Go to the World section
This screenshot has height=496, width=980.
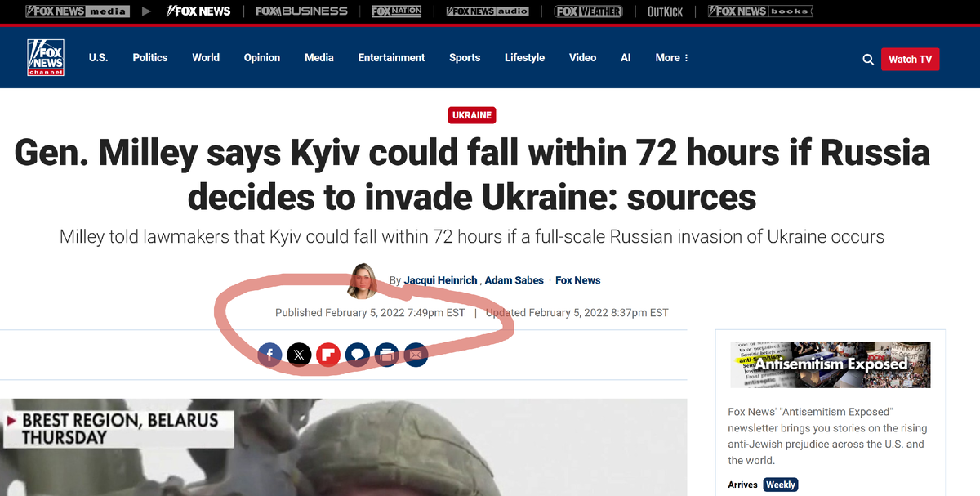pos(206,58)
